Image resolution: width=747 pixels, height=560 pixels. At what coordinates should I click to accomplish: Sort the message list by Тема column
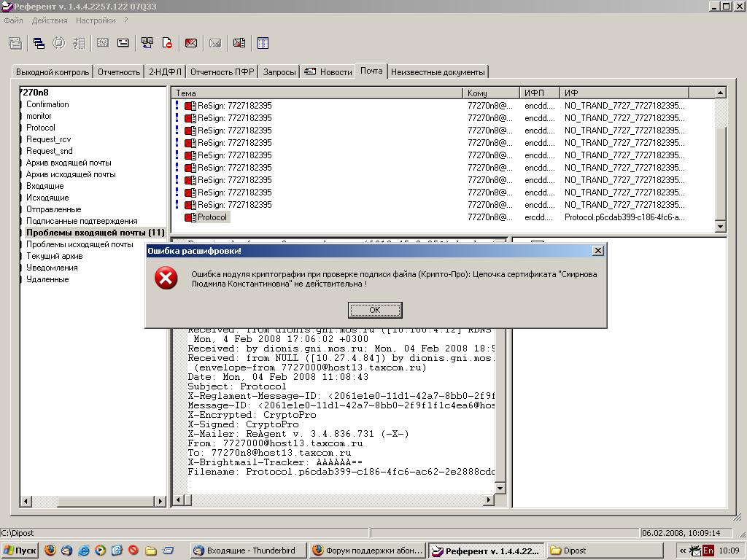[x=317, y=93]
